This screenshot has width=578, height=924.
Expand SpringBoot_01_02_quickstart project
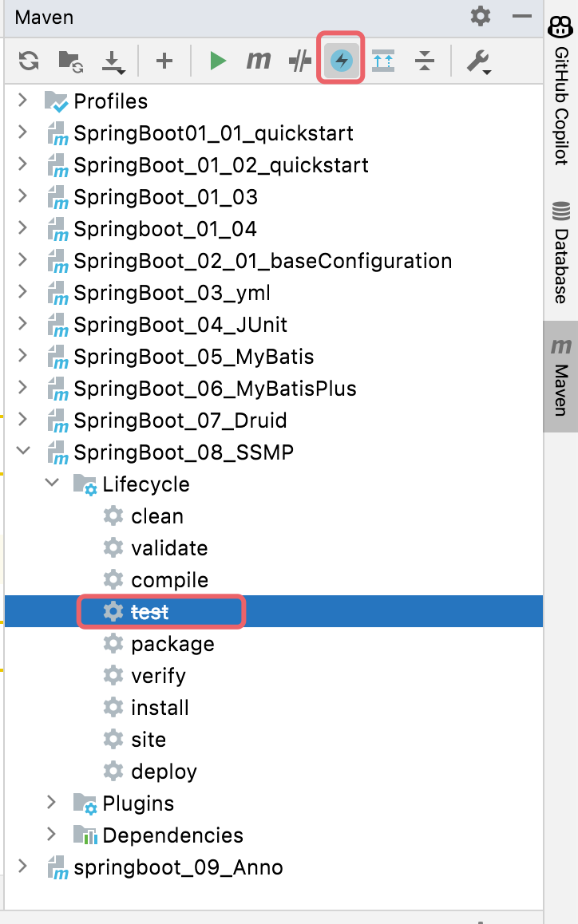22,164
